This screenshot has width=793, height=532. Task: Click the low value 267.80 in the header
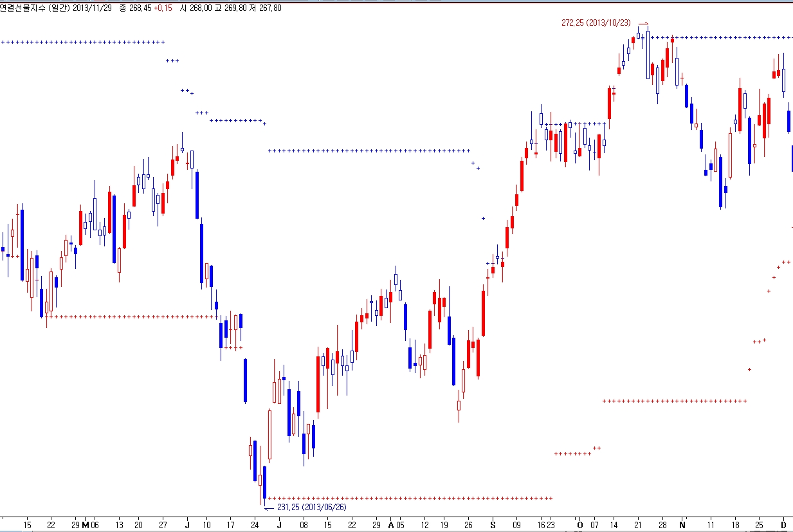270,8
